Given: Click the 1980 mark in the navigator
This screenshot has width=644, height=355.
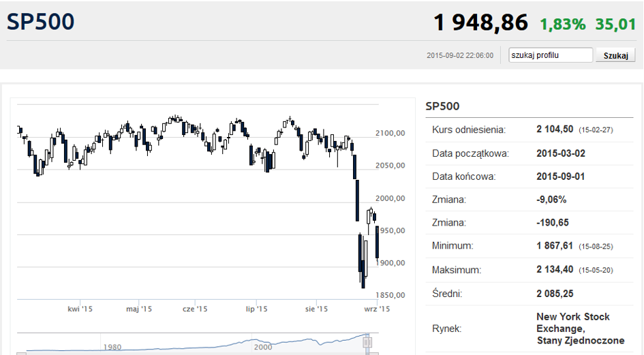Looking at the screenshot, I should (x=112, y=348).
